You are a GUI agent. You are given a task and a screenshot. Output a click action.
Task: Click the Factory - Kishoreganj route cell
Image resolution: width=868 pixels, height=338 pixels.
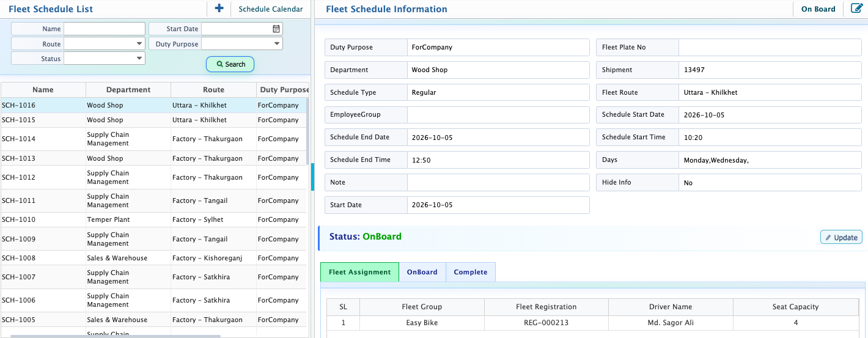pos(214,258)
